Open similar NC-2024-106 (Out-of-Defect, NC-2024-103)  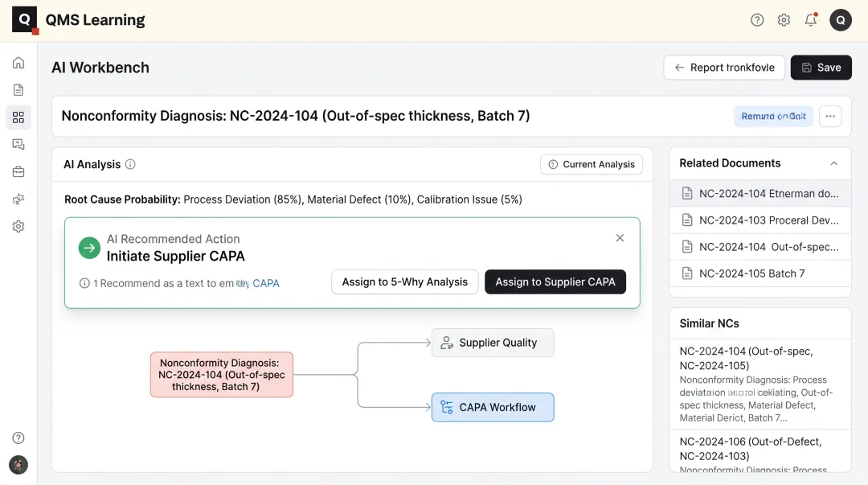[760, 451]
